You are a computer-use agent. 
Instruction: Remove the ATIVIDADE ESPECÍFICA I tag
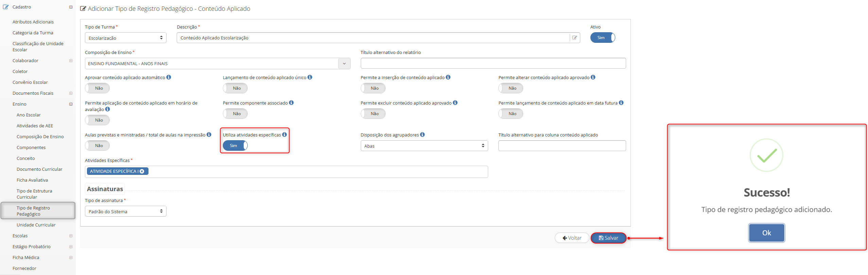(x=142, y=171)
